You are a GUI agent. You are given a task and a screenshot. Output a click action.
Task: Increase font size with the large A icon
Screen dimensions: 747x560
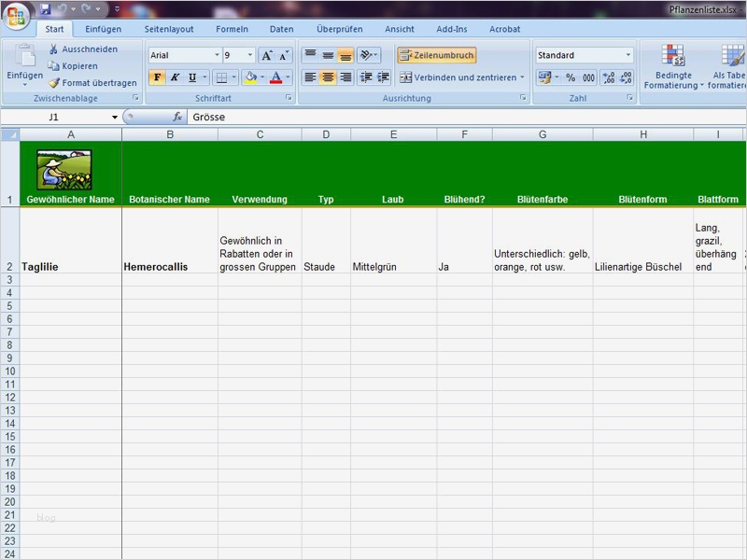tap(266, 56)
